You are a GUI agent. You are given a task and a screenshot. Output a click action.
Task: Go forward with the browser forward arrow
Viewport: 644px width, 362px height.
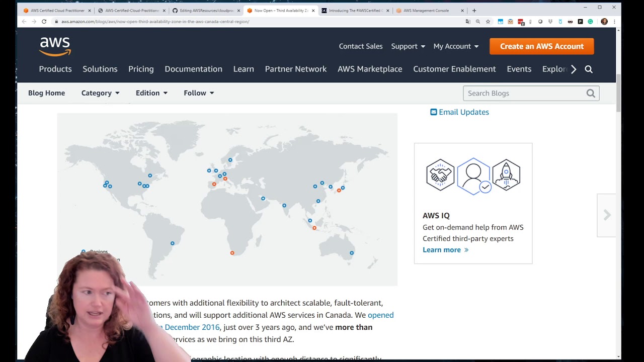34,22
